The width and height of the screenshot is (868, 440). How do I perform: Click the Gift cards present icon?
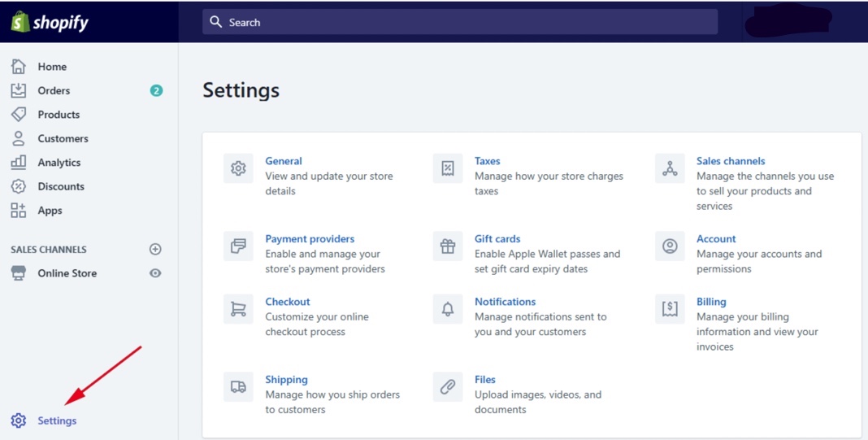[448, 246]
